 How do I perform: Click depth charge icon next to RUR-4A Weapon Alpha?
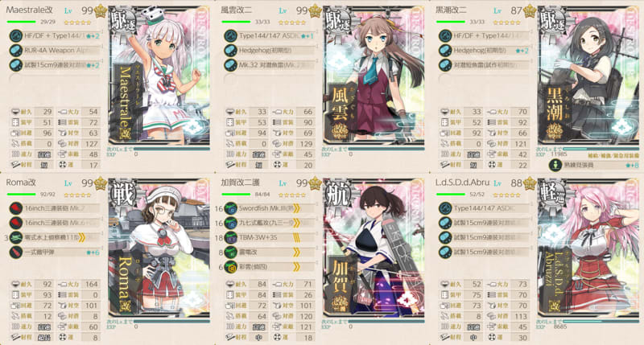click(15, 51)
